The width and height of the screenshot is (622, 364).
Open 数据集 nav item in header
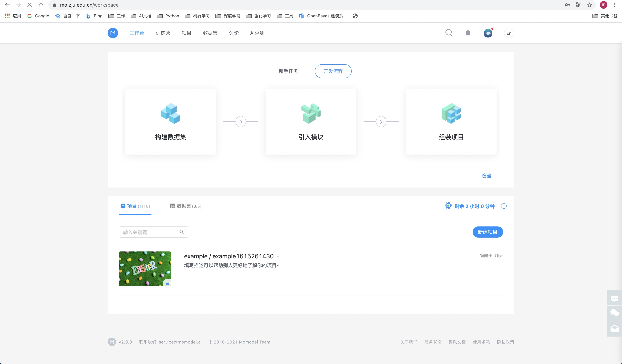click(x=210, y=33)
